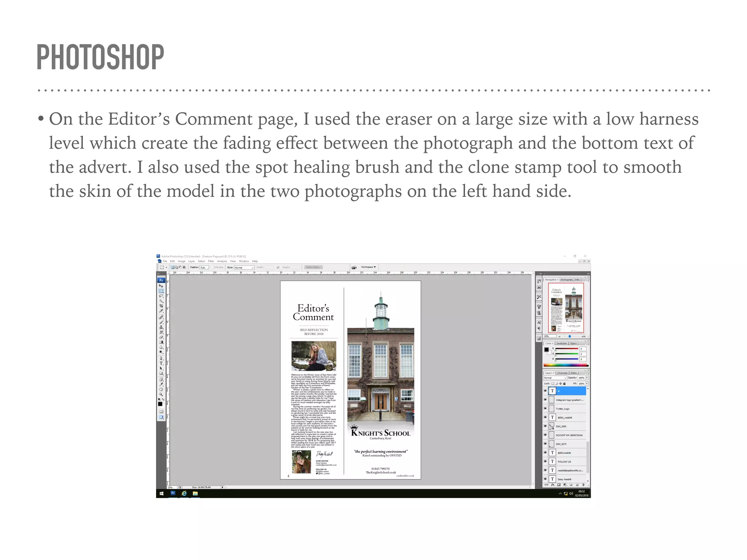747x560 pixels.
Task: Select the Blur tool
Action: [161, 347]
